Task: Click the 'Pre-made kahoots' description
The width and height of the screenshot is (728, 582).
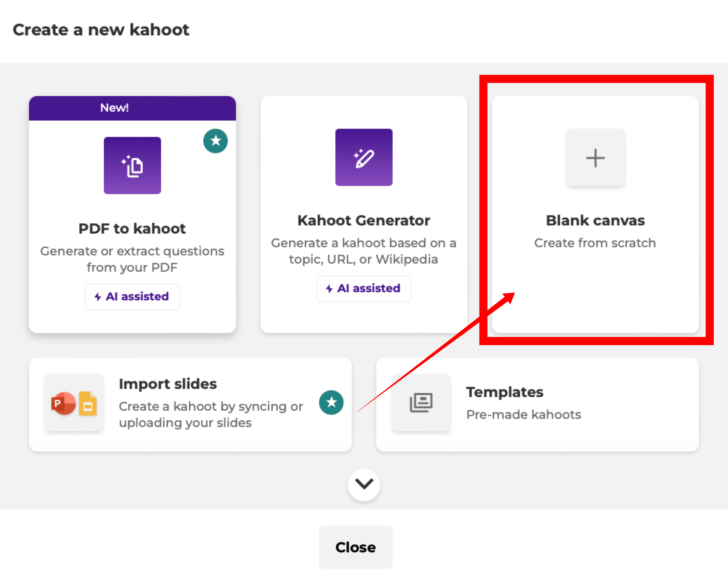Action: click(524, 414)
